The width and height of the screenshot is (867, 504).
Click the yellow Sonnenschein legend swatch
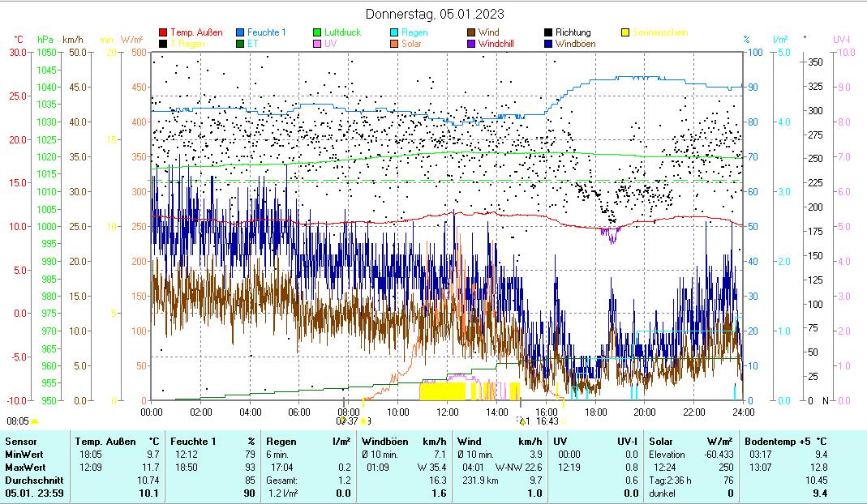pyautogui.click(x=625, y=33)
